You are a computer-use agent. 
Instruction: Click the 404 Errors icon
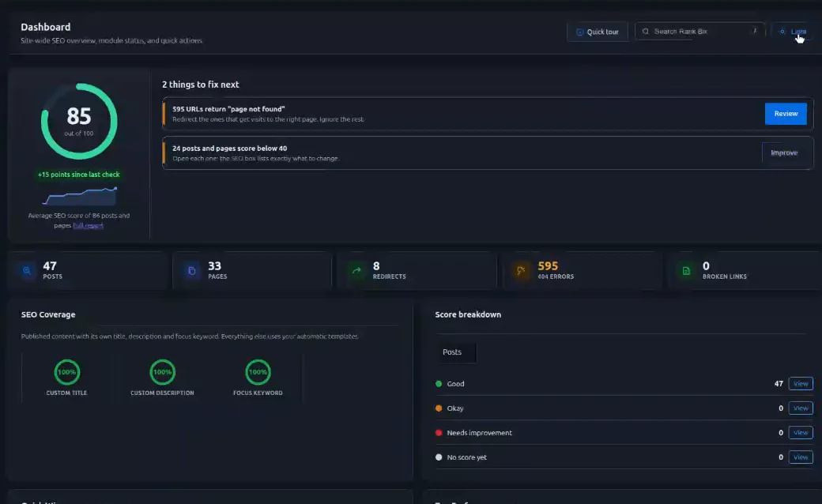click(521, 271)
